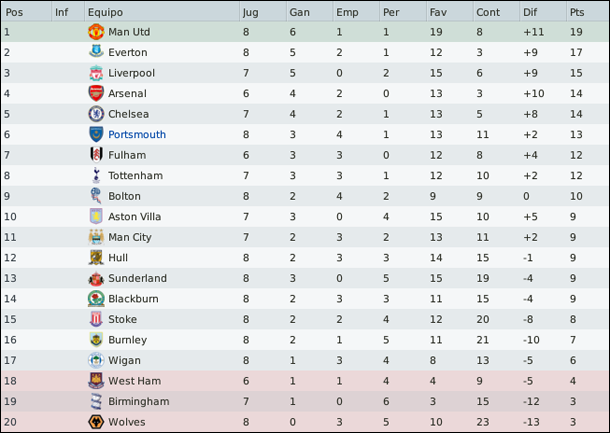Image resolution: width=610 pixels, height=433 pixels.
Task: Open the Fulham team name
Action: coord(127,155)
